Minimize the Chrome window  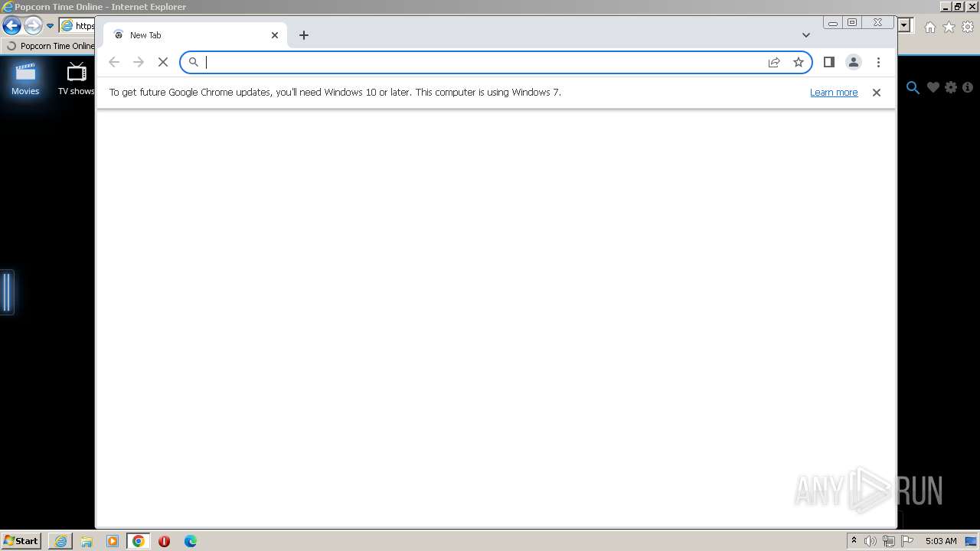pyautogui.click(x=833, y=23)
